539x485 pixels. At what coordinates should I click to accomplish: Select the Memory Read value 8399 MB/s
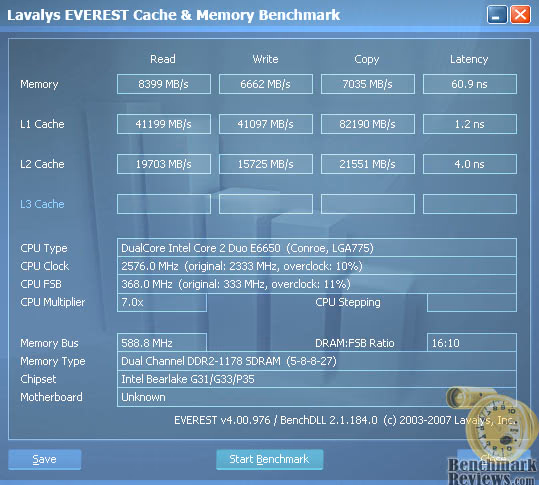tap(164, 84)
